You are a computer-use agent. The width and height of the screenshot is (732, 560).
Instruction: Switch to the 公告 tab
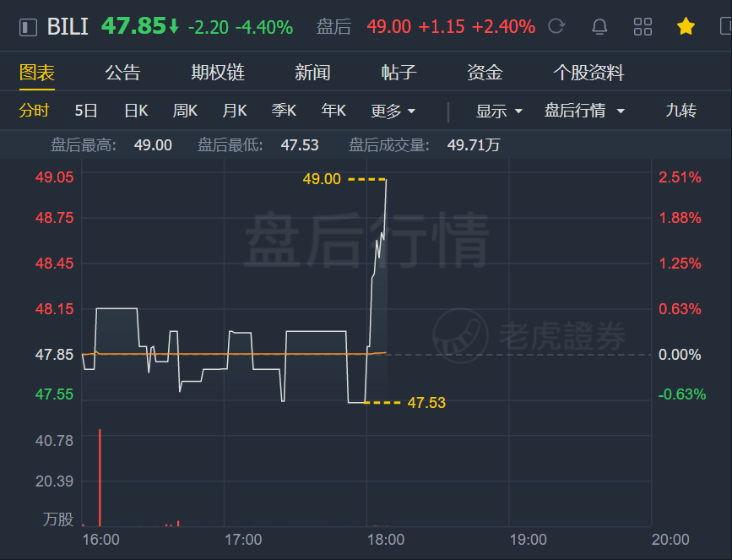[122, 73]
